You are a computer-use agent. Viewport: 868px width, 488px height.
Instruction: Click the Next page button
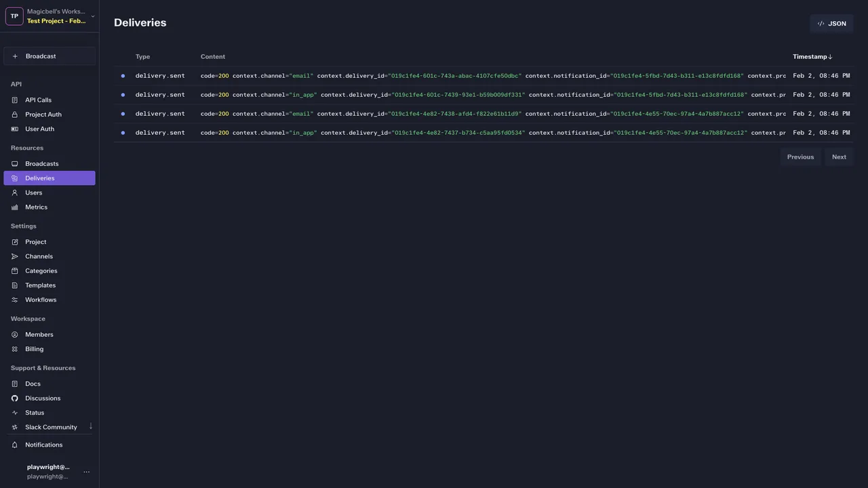839,157
